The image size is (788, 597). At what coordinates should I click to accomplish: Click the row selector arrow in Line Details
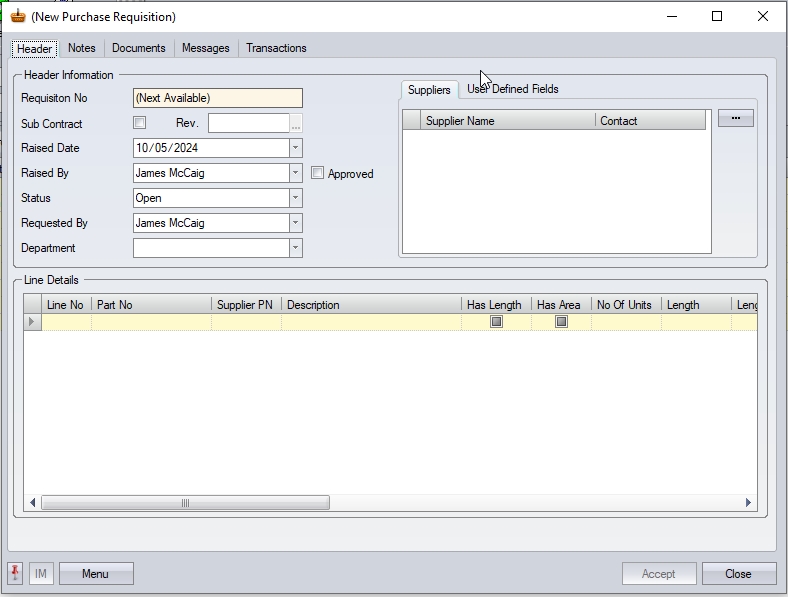(32, 322)
